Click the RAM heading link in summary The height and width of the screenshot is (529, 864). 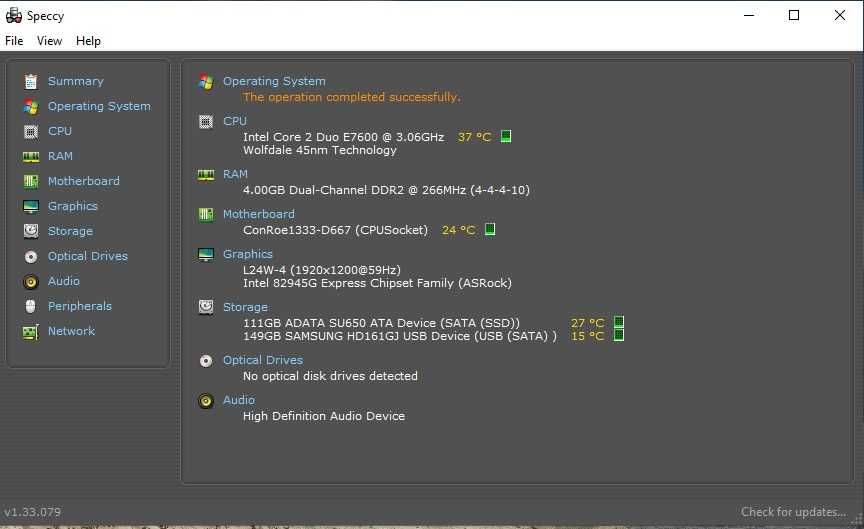[235, 174]
